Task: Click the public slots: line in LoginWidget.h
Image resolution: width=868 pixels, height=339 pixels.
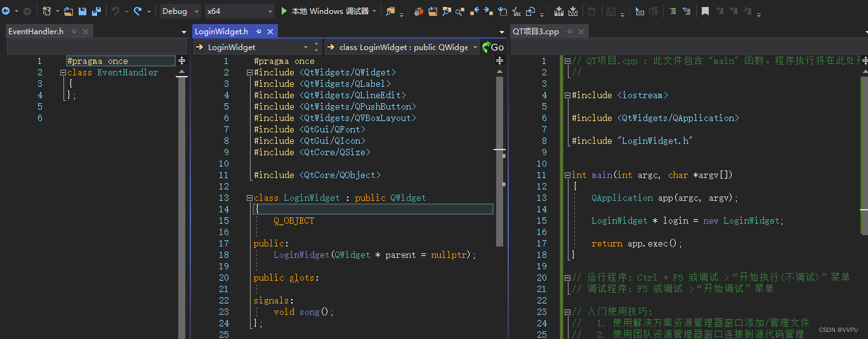Action: click(x=286, y=278)
